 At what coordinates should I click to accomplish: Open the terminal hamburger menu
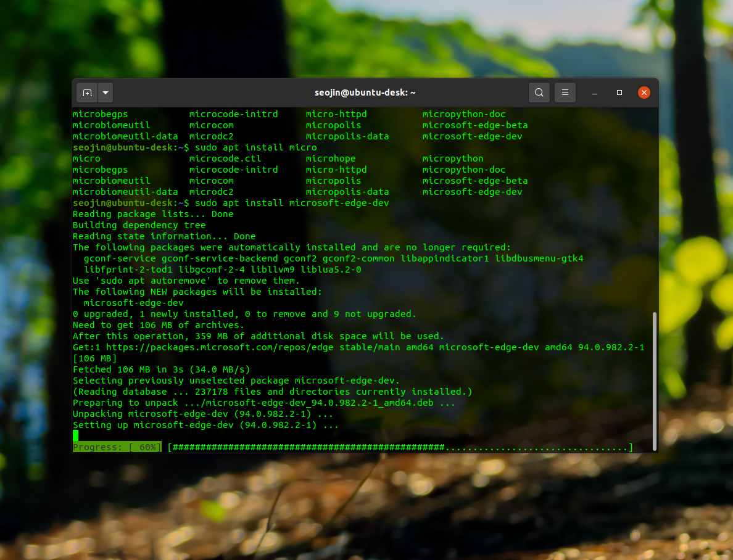[x=565, y=93]
